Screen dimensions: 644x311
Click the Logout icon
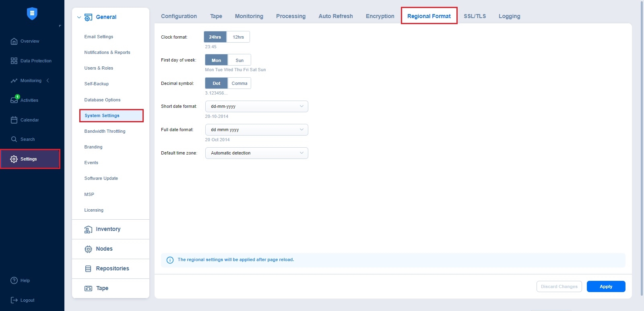[14, 300]
